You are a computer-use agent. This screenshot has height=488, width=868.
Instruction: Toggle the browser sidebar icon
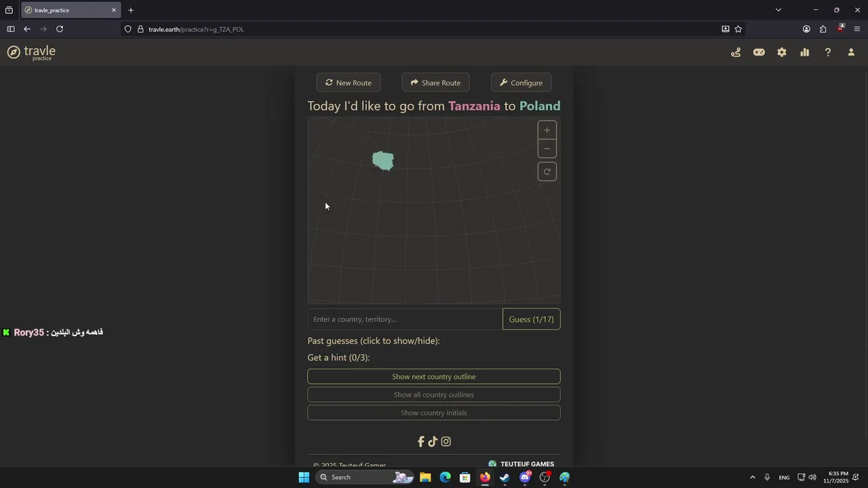point(10,29)
